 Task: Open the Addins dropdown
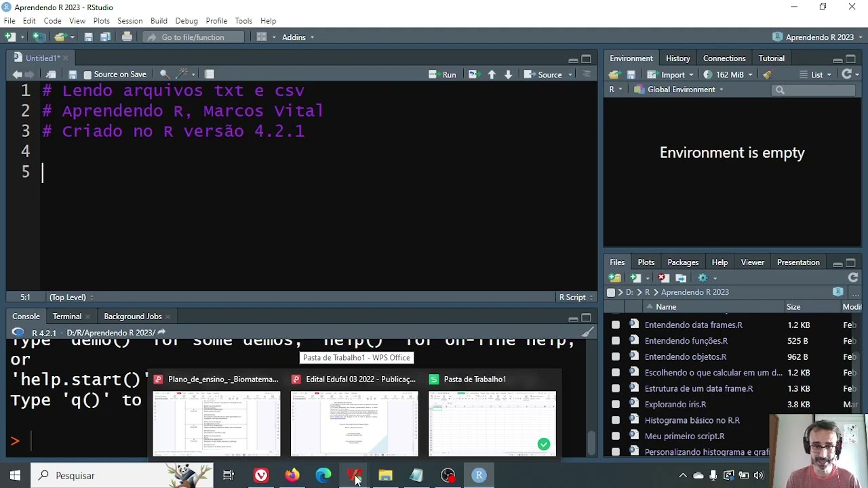pos(298,37)
